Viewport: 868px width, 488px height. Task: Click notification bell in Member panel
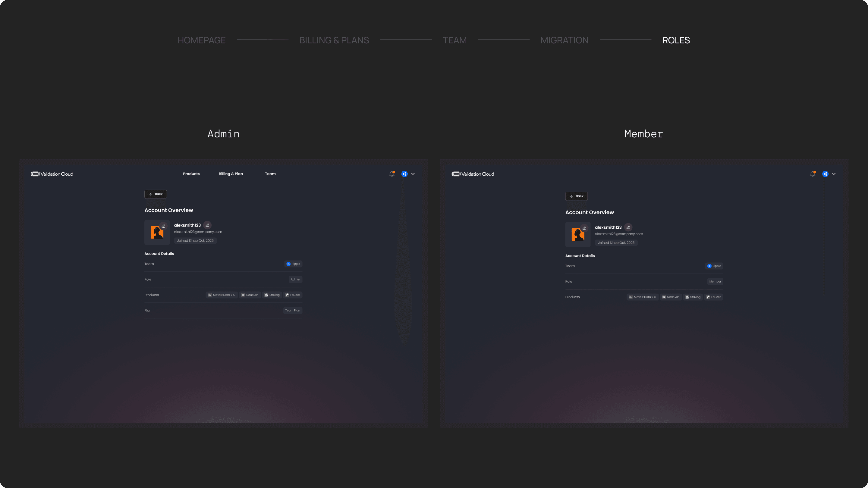click(813, 174)
